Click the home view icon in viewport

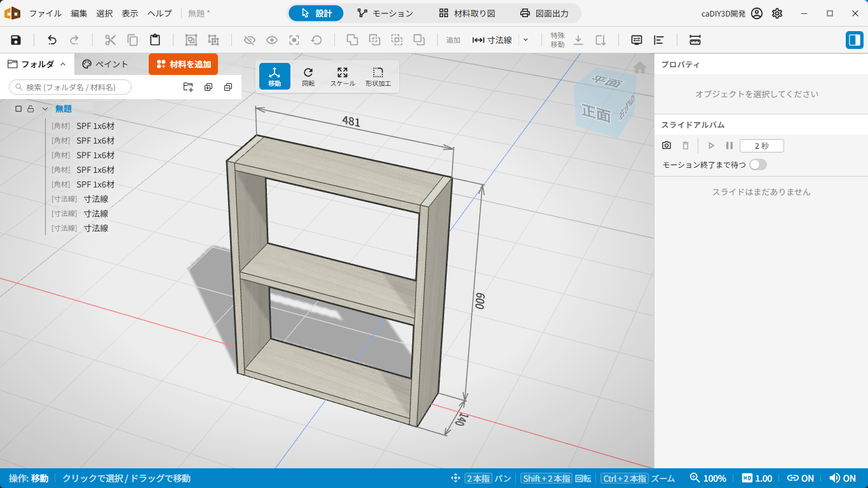(640, 67)
